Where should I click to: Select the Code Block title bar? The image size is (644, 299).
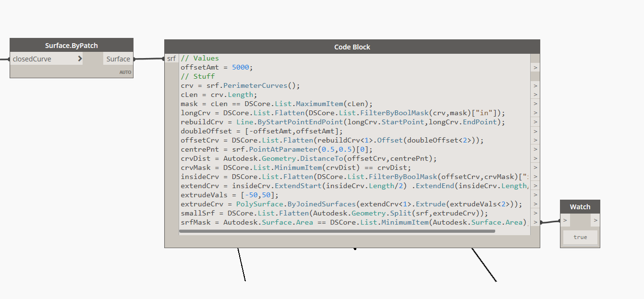[352, 47]
